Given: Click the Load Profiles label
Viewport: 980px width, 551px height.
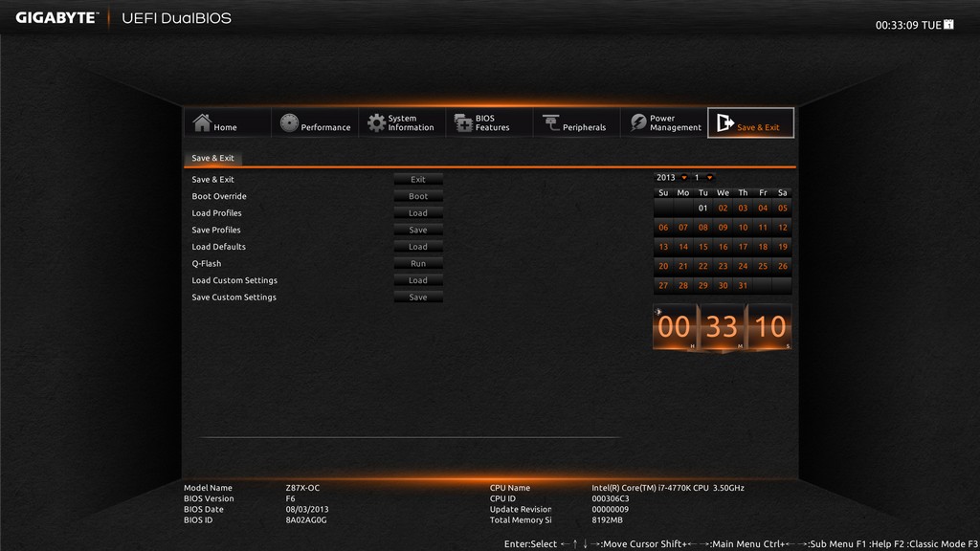Looking at the screenshot, I should (216, 213).
